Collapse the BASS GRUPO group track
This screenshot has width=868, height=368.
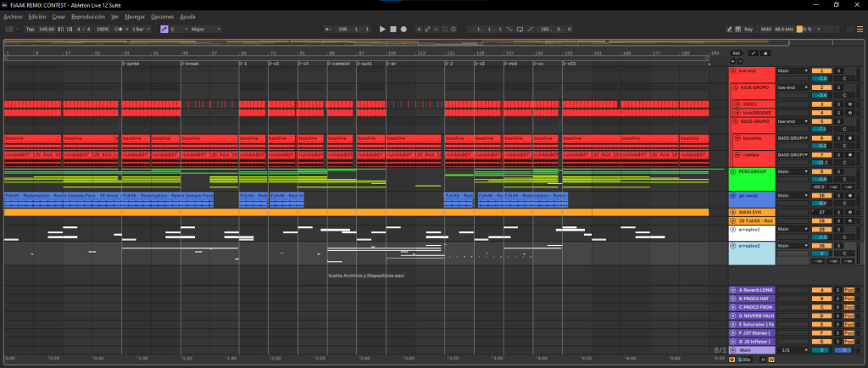(x=735, y=121)
